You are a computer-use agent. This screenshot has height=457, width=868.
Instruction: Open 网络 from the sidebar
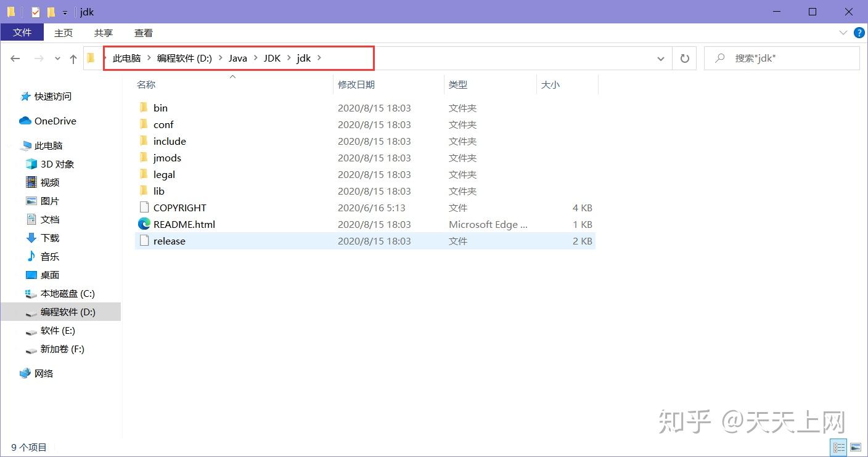coord(44,373)
